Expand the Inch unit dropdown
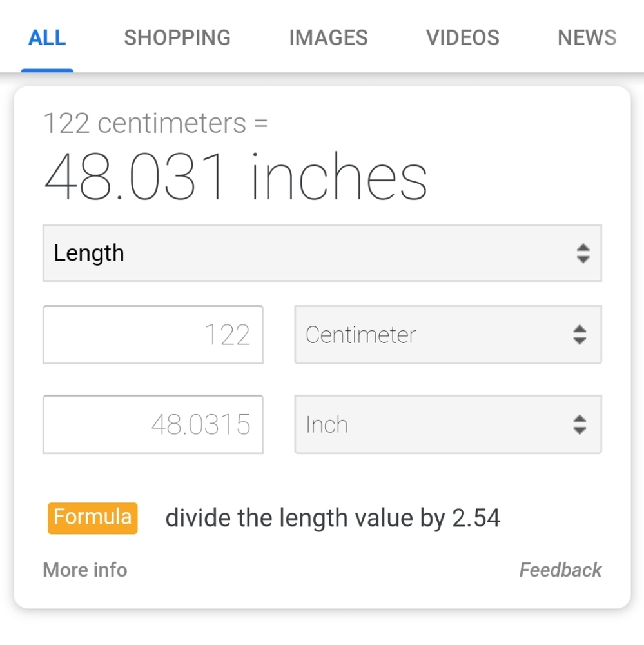Image resolution: width=644 pixels, height=645 pixels. coord(447,424)
